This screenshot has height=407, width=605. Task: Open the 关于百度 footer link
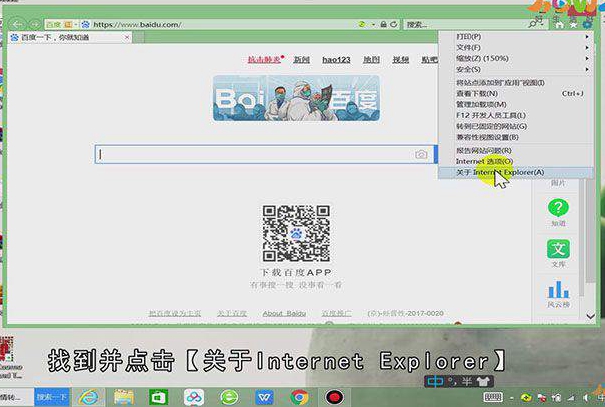(x=232, y=313)
